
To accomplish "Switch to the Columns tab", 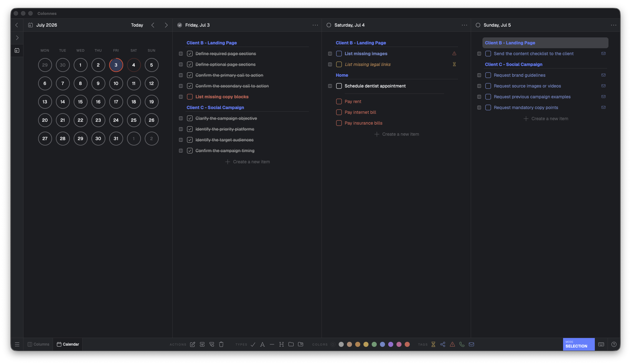I will click(38, 344).
